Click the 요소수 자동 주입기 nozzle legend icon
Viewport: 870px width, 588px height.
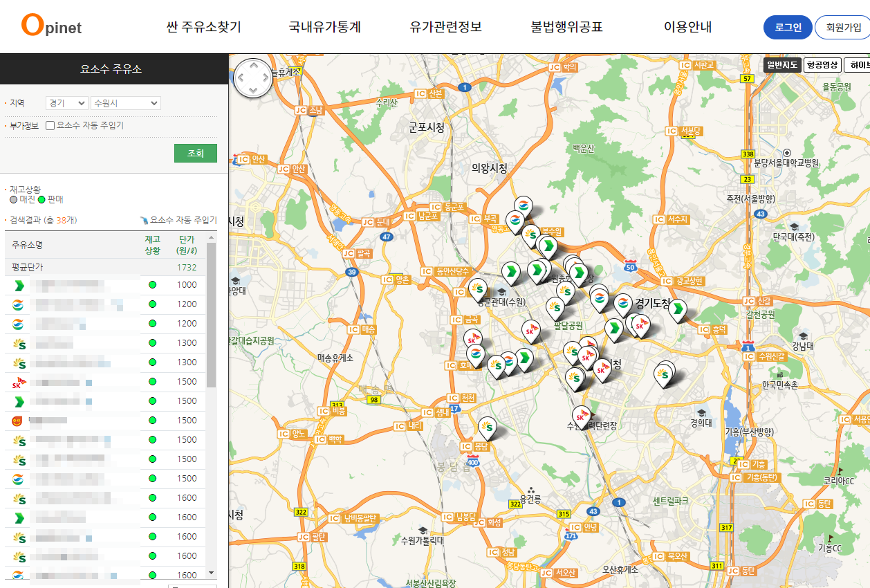tap(143, 220)
